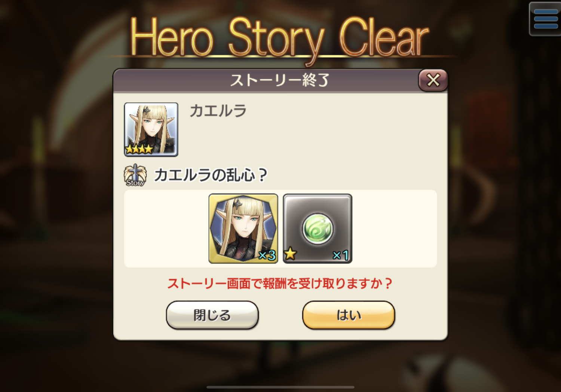The height and width of the screenshot is (392, 561).
Task: Select the green orb reward item
Action: (x=318, y=229)
